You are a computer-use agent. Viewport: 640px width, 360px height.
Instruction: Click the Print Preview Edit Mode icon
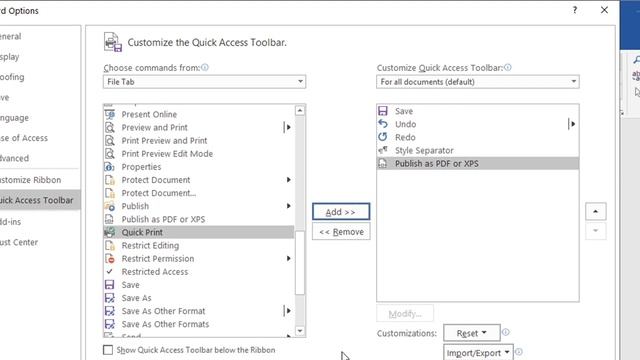coord(110,153)
